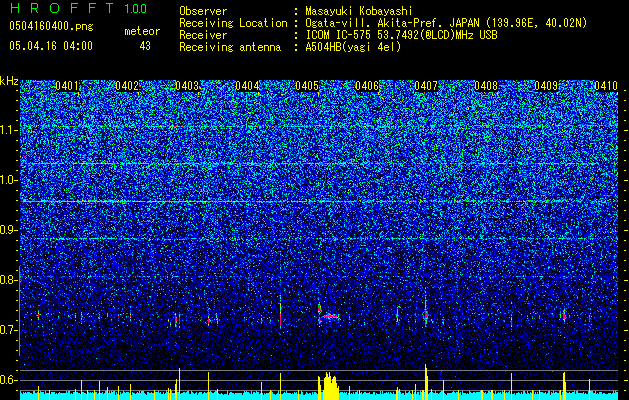This screenshot has width=629, height=400.
Task: Click the wide yellow power burst after 0405
Action: [x=329, y=386]
